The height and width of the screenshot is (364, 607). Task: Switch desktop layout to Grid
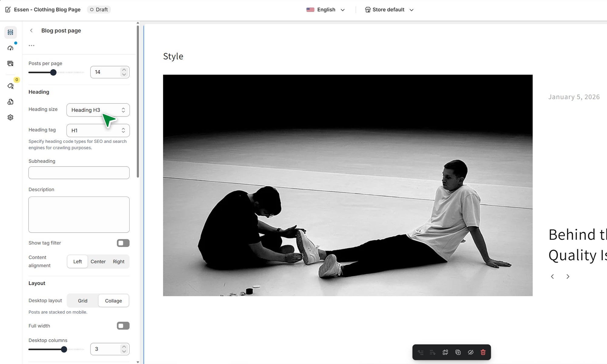tap(83, 301)
